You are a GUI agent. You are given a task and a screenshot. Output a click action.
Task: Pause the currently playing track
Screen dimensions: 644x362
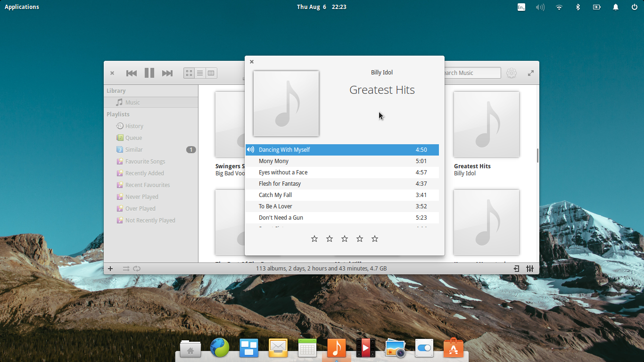pyautogui.click(x=149, y=73)
